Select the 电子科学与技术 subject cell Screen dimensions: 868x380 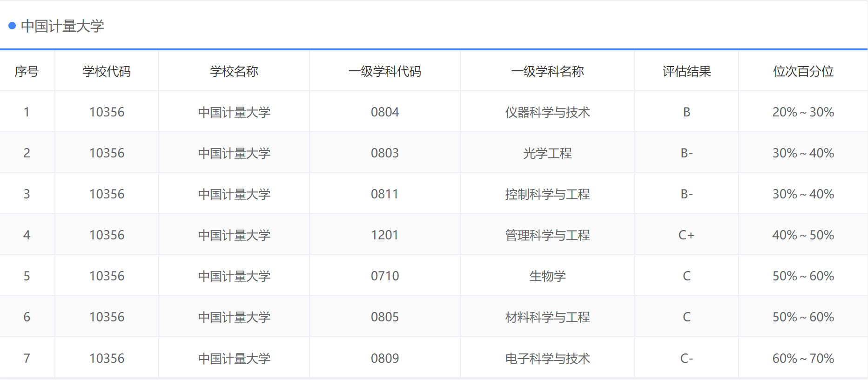(x=547, y=359)
